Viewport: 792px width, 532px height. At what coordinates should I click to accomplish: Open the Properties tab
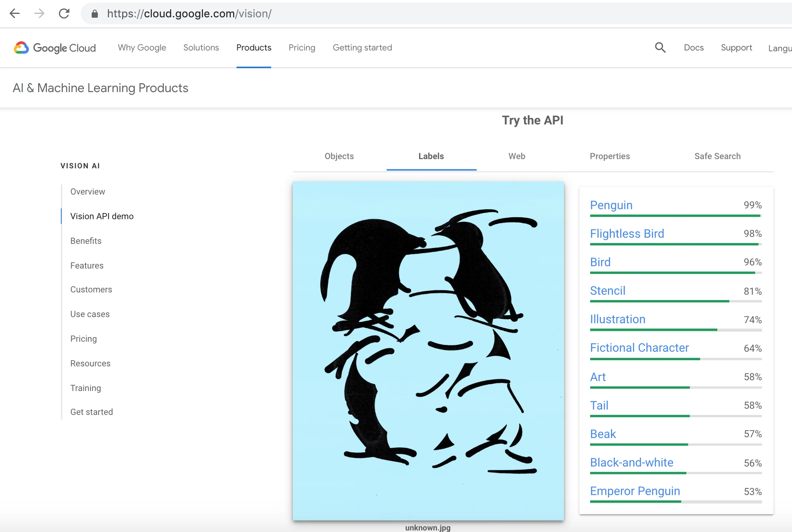tap(609, 156)
